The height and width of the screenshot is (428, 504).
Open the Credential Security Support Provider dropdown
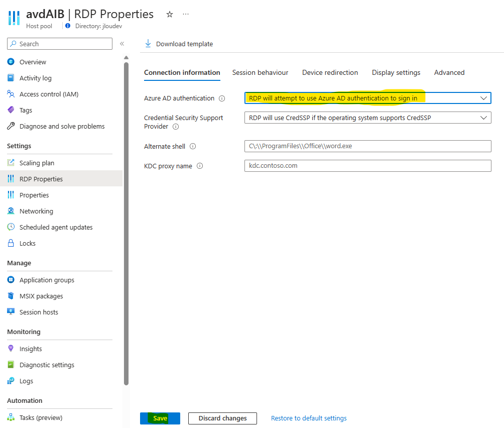click(x=368, y=118)
